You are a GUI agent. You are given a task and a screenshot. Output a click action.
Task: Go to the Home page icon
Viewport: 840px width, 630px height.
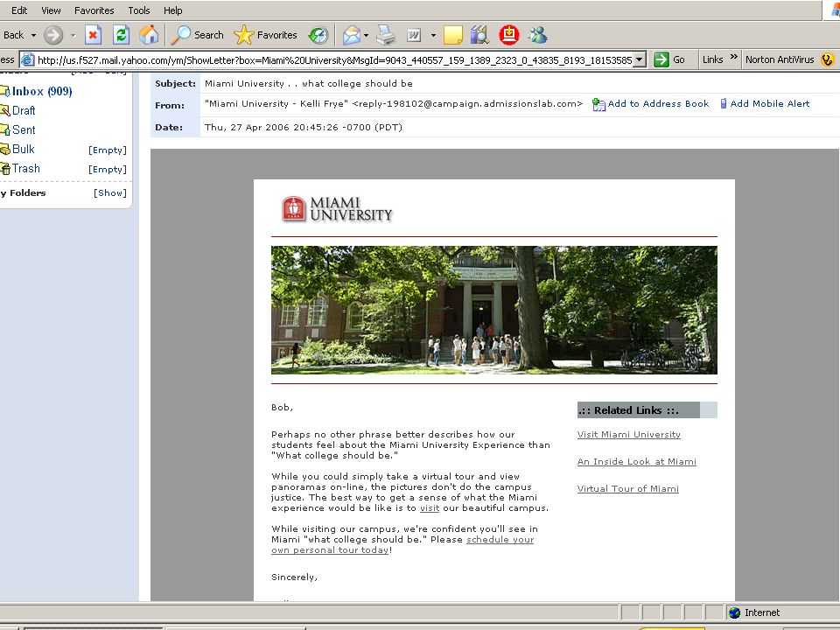(x=149, y=35)
